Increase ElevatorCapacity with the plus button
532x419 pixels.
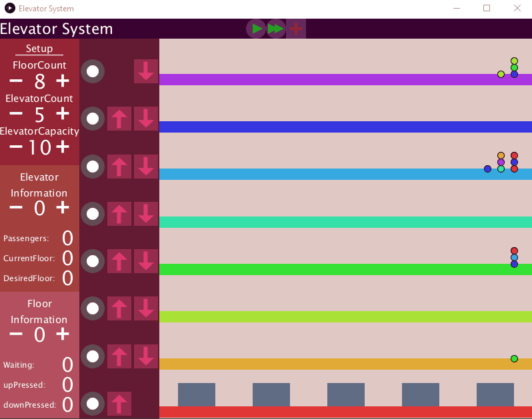coord(63,147)
